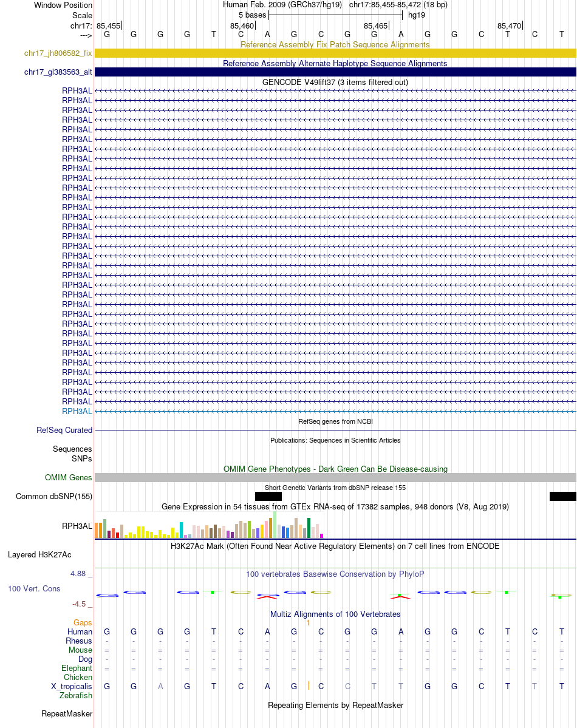Click the chr17_gl383563_alt track label
This screenshot has height=728, width=577.
pyautogui.click(x=58, y=72)
